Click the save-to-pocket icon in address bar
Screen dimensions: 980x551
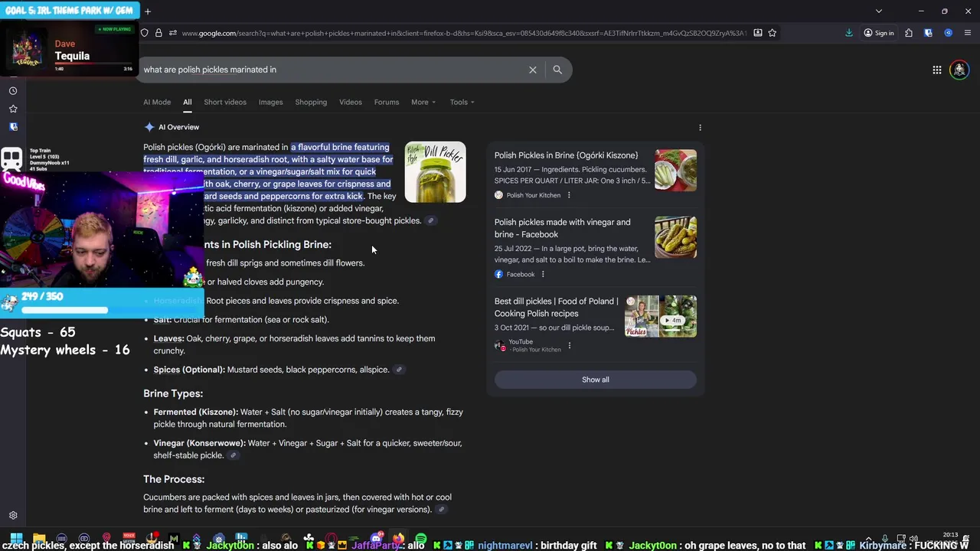757,33
